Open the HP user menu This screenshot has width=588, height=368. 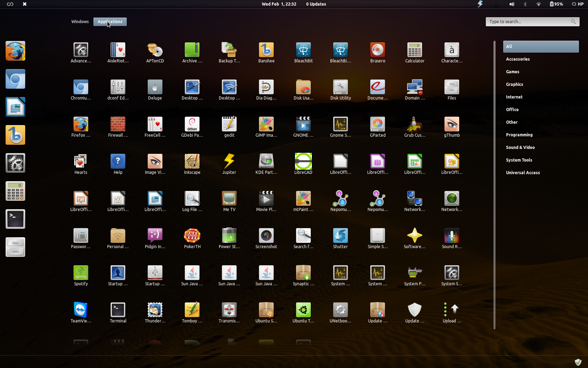(x=577, y=4)
